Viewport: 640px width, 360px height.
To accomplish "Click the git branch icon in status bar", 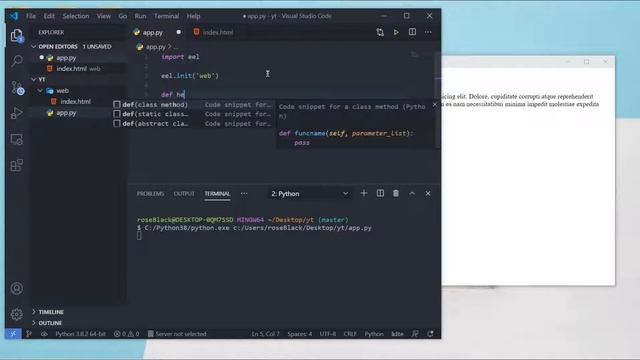I will 29,334.
